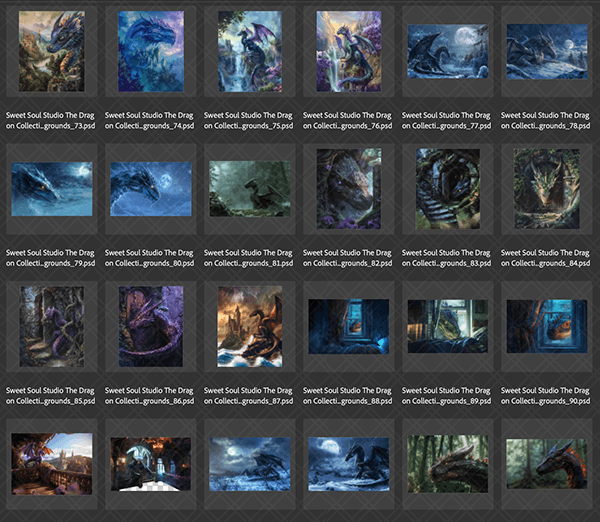Click the file name ending grounds_74.psd

click(x=149, y=120)
